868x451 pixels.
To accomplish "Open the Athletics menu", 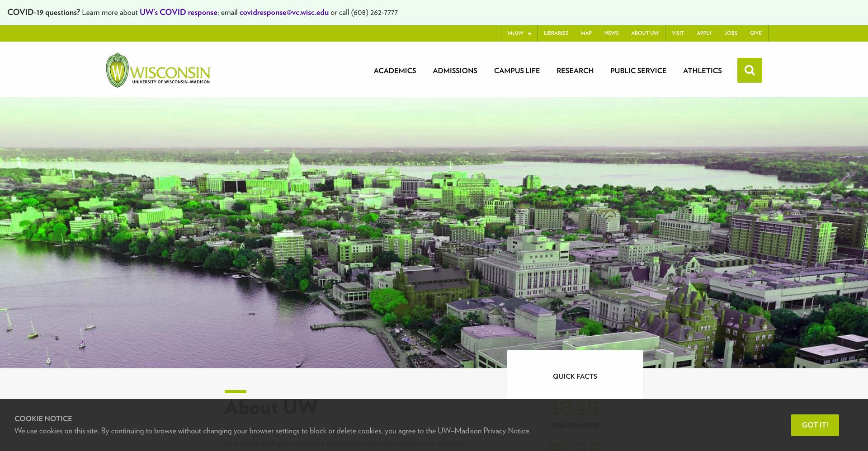I will tap(702, 70).
